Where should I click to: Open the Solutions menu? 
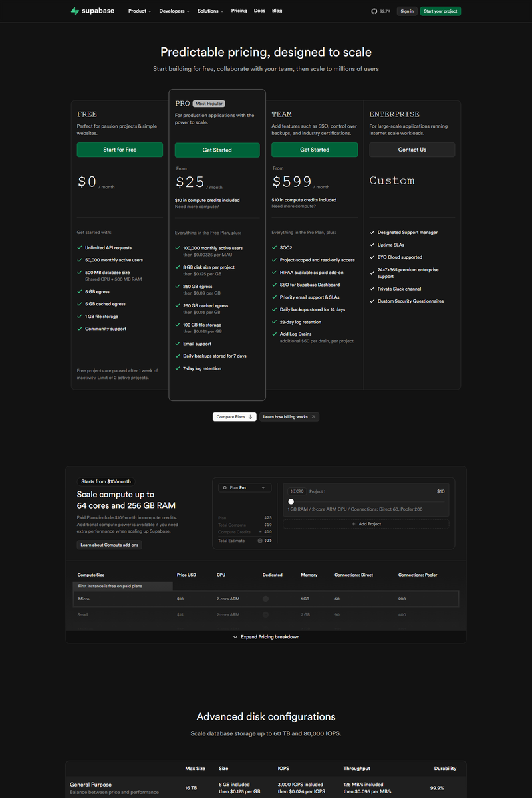pos(210,11)
